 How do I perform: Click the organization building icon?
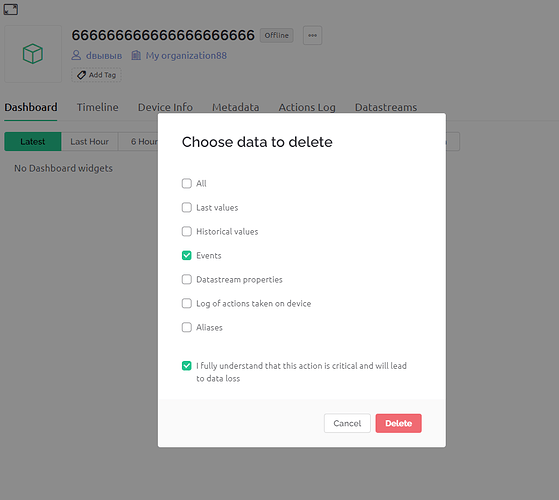click(136, 55)
